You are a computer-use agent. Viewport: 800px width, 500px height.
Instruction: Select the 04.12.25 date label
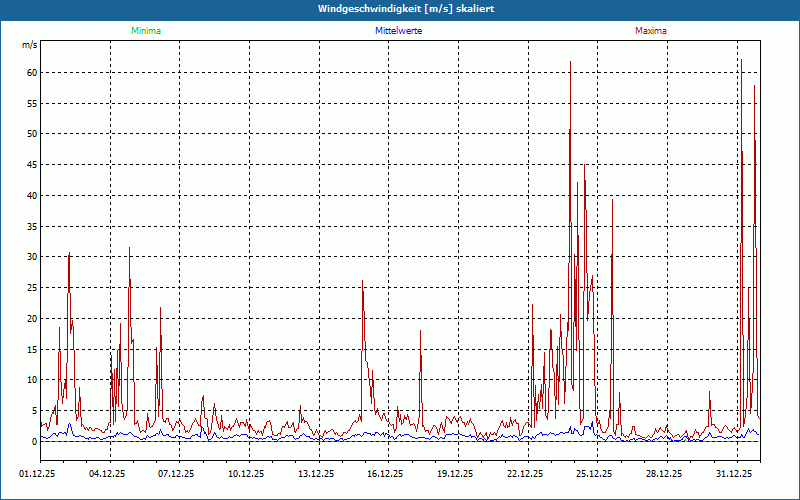(x=107, y=474)
